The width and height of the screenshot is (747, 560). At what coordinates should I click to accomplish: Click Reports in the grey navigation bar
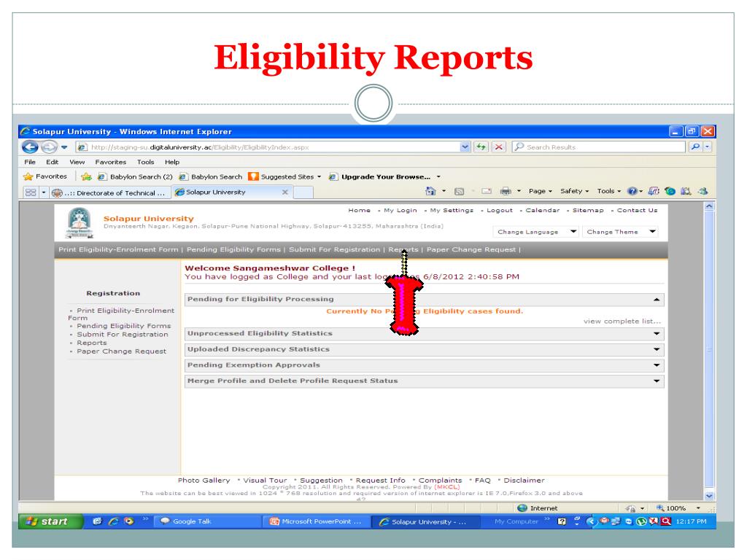pyautogui.click(x=403, y=249)
